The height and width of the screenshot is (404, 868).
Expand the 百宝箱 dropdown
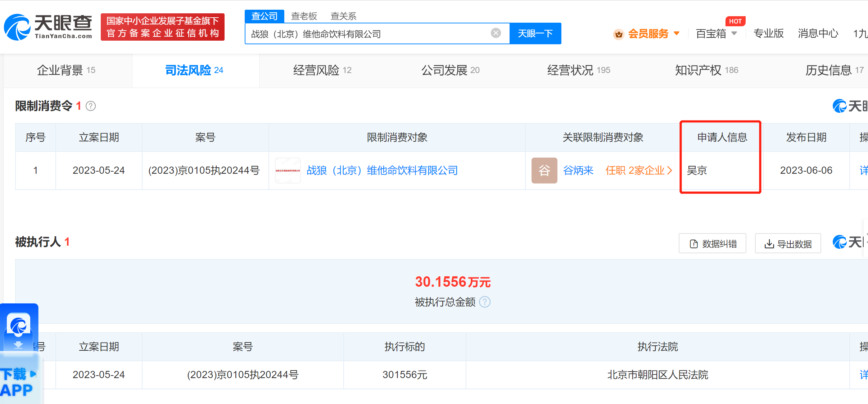(734, 33)
